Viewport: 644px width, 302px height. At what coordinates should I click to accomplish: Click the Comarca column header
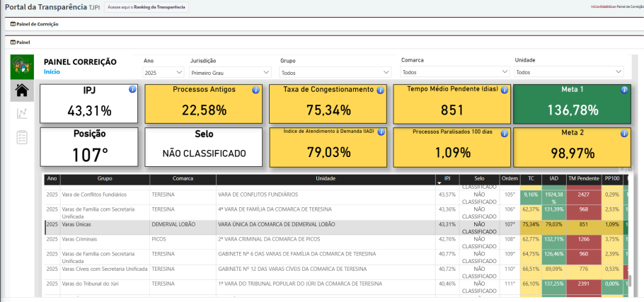tap(183, 179)
